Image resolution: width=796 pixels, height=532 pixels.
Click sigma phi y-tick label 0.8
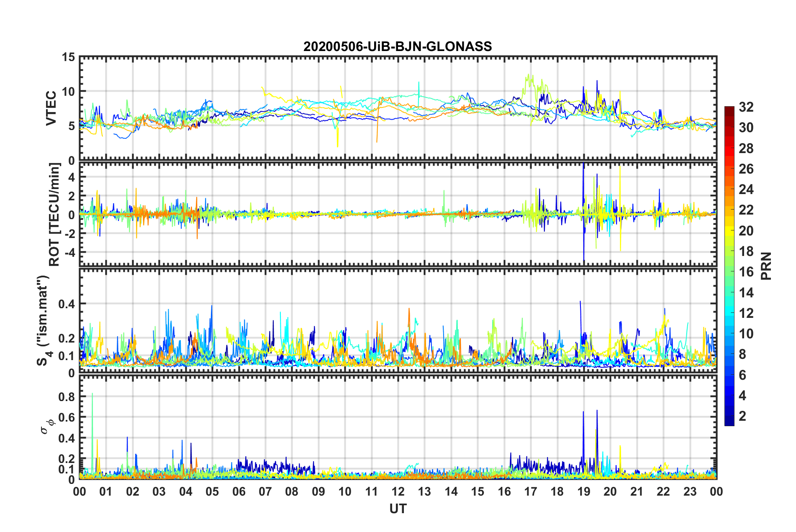click(x=67, y=396)
